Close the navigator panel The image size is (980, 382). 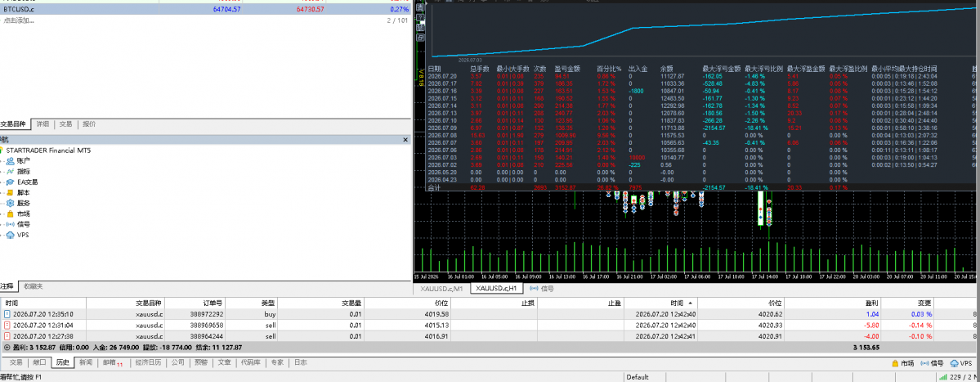[405, 140]
